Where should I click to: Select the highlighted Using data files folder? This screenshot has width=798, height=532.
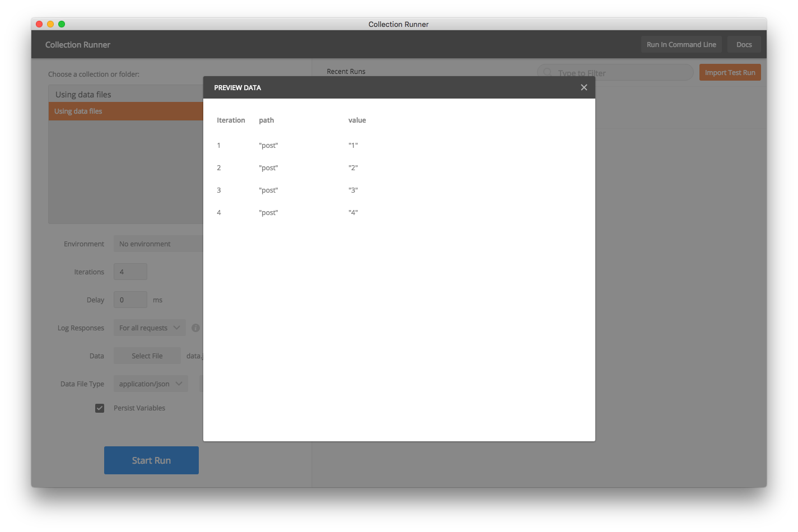pos(126,111)
